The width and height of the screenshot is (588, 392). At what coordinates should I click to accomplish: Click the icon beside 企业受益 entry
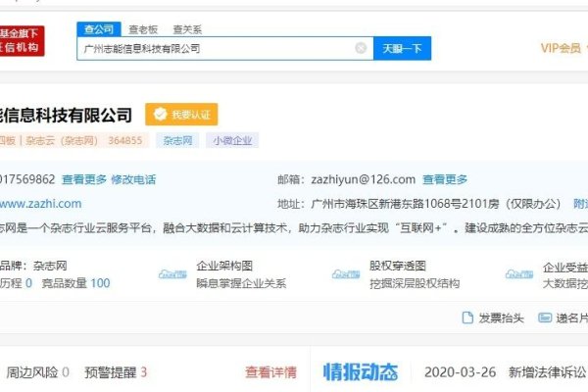tap(519, 274)
